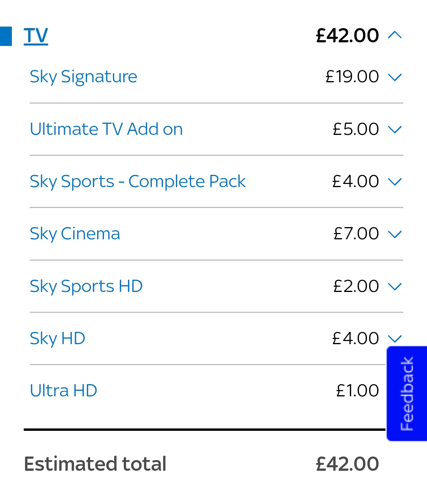Expand the Sky Signature chevron

click(x=395, y=77)
